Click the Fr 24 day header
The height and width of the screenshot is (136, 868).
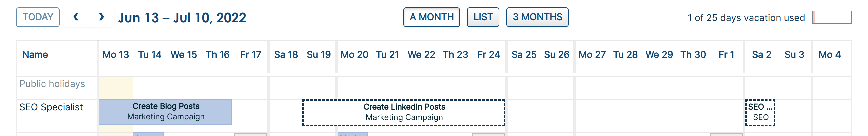pos(489,55)
